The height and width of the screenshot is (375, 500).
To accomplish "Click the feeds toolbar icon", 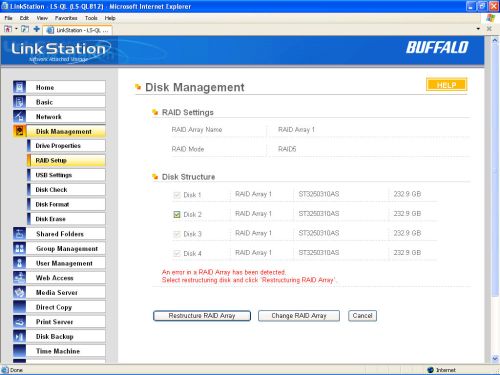I will coord(25,29).
